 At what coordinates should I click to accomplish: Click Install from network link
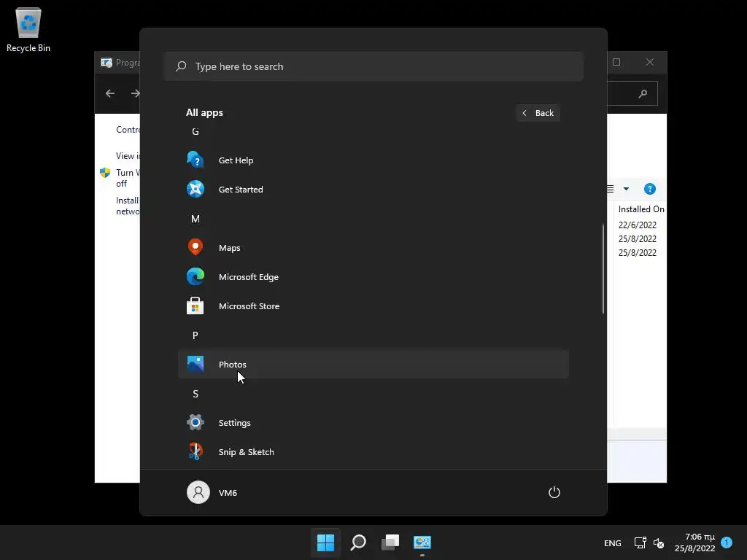coord(128,206)
